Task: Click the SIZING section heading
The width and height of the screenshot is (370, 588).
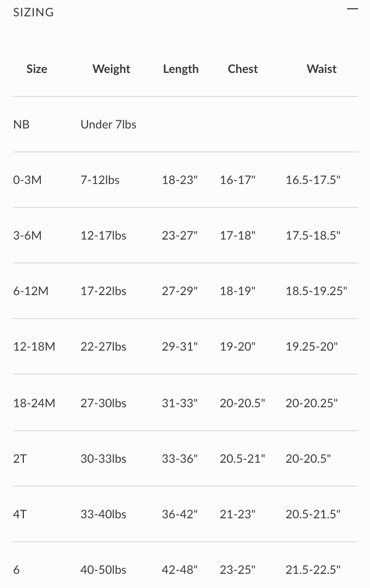Action: click(34, 12)
